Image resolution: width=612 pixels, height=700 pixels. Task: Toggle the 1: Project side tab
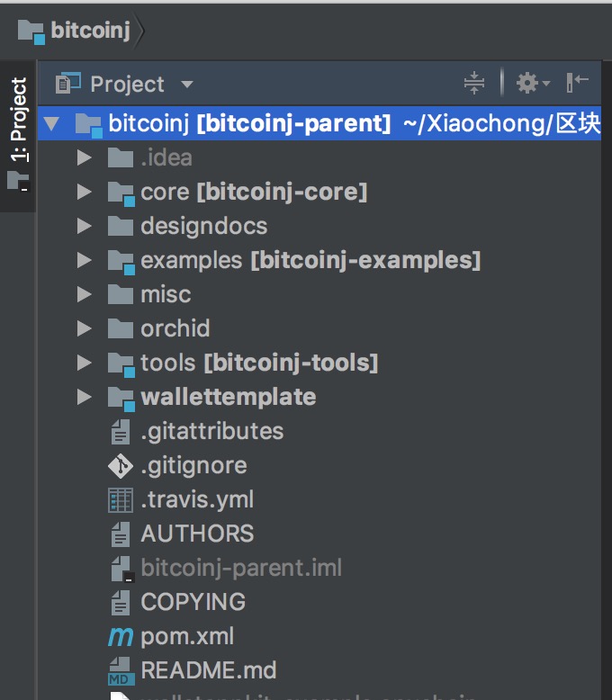[18, 133]
